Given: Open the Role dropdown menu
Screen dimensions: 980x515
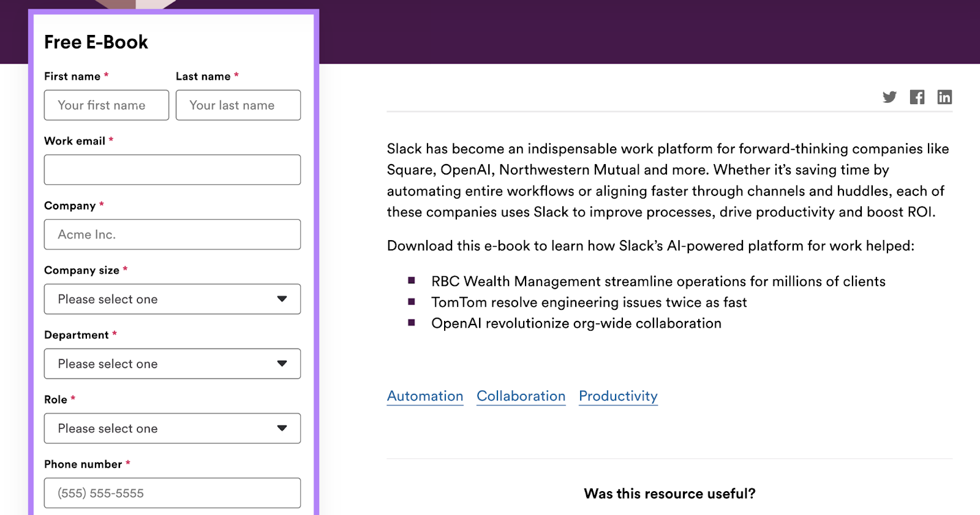Looking at the screenshot, I should point(171,429).
